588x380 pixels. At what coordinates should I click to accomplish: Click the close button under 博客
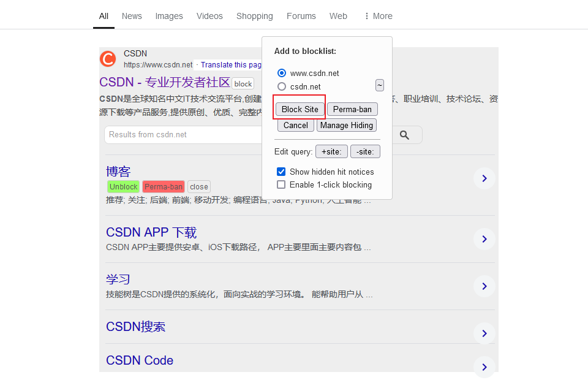point(198,186)
